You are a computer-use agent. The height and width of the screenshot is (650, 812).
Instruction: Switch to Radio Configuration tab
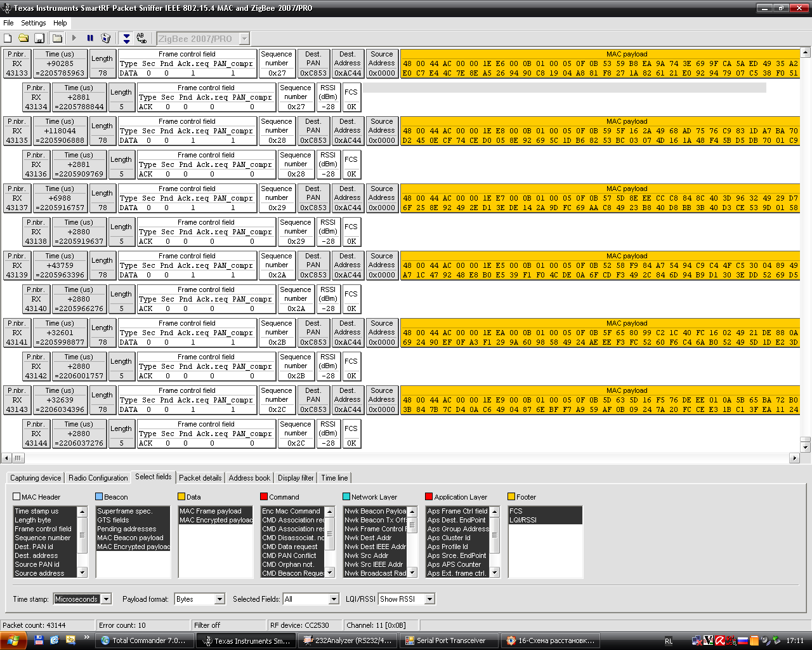click(x=98, y=478)
